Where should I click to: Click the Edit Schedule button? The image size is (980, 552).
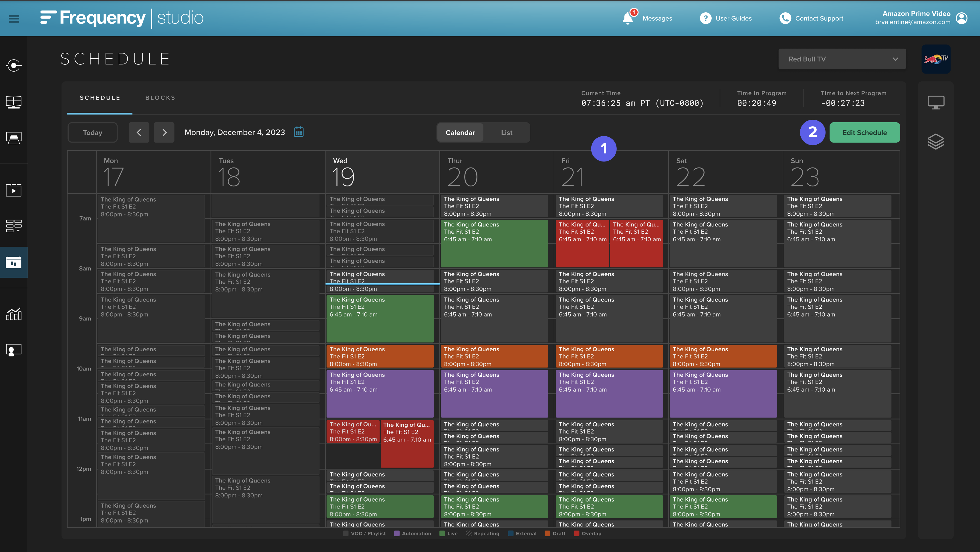coord(864,133)
